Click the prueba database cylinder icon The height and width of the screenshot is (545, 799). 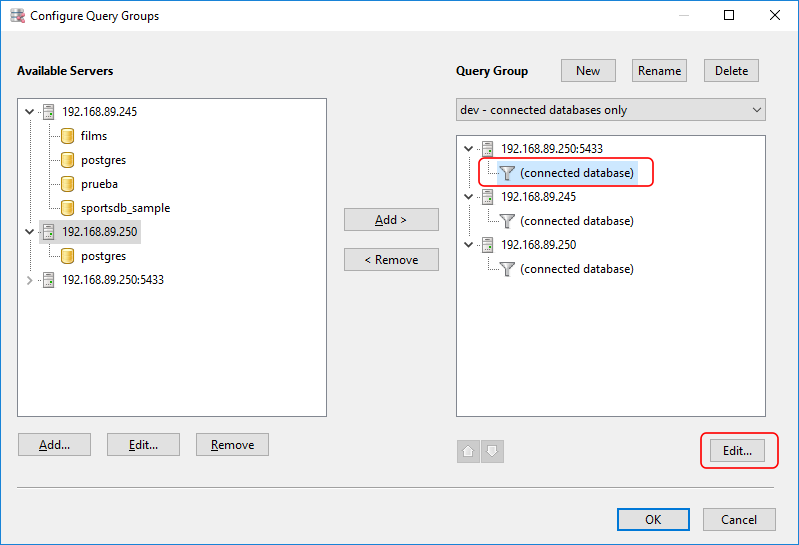(x=68, y=184)
